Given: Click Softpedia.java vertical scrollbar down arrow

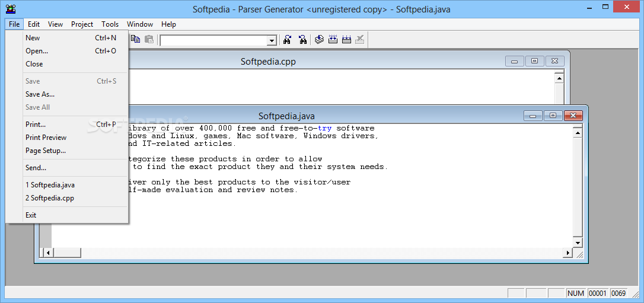Looking at the screenshot, I should pyautogui.click(x=578, y=243).
